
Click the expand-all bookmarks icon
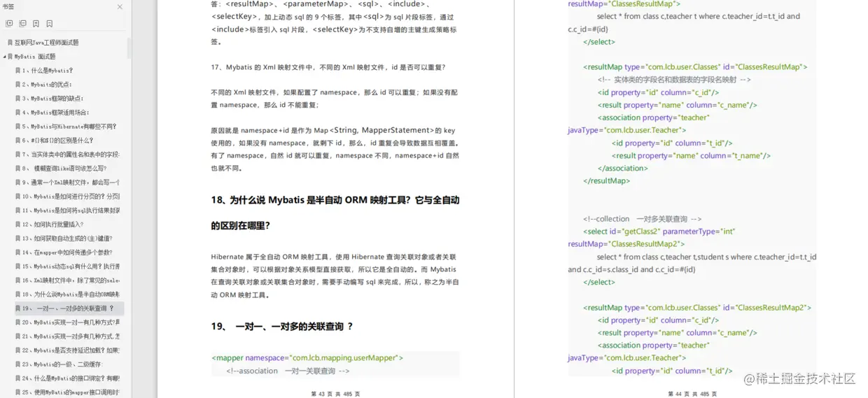click(9, 24)
